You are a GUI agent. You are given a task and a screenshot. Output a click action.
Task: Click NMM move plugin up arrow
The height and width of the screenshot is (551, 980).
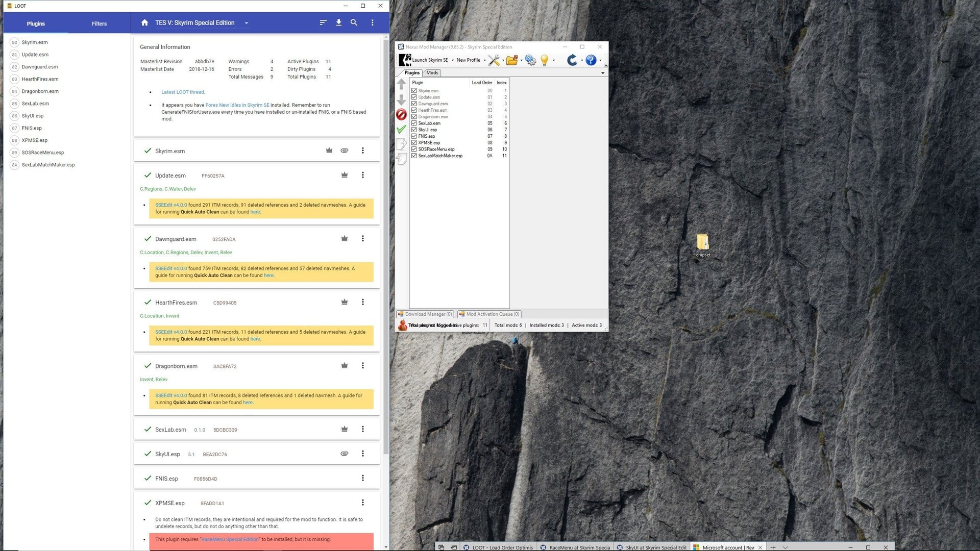point(402,84)
